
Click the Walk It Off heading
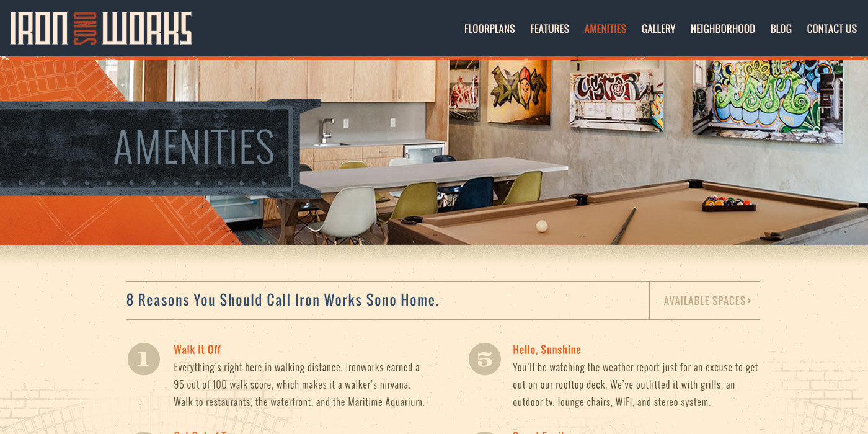click(x=197, y=350)
